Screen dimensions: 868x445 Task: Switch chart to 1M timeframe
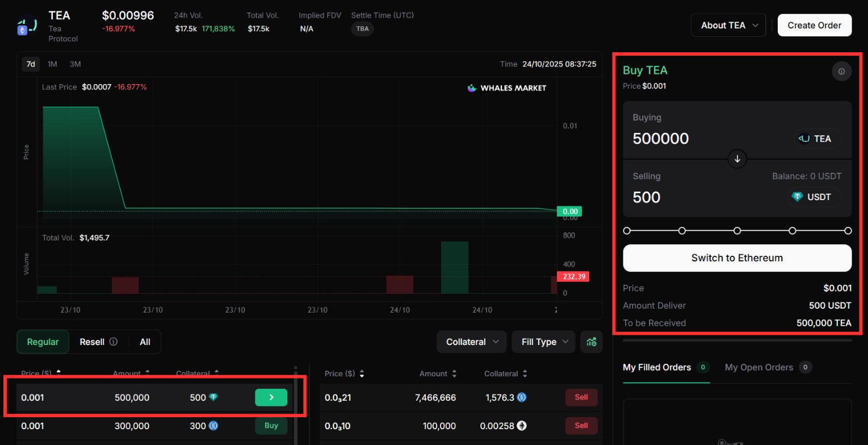[52, 64]
